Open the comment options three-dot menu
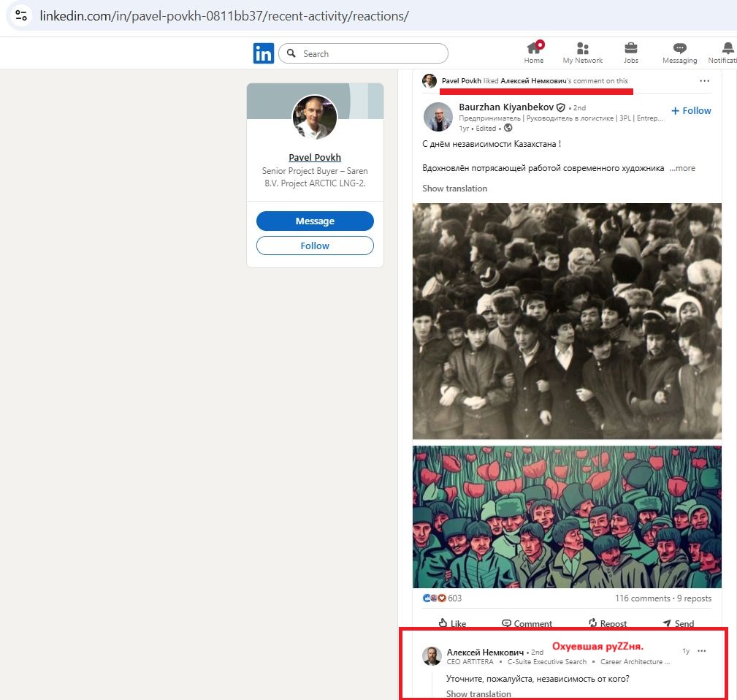 702,650
